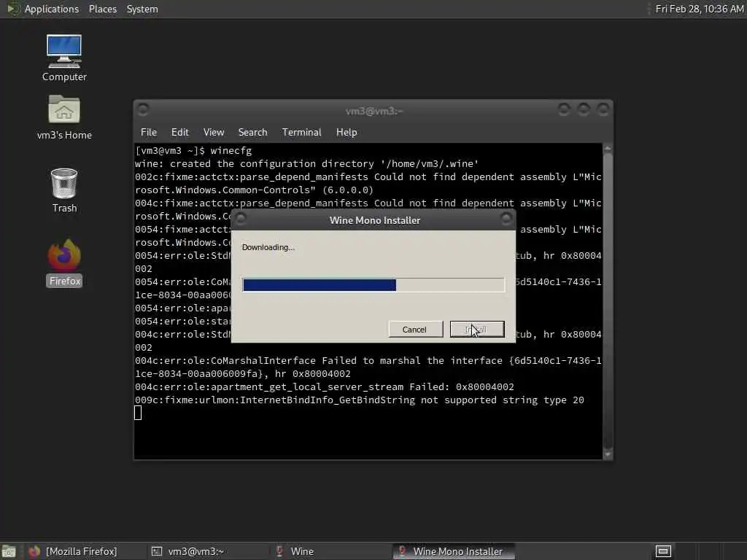Cancel the Wine Mono download

[415, 329]
